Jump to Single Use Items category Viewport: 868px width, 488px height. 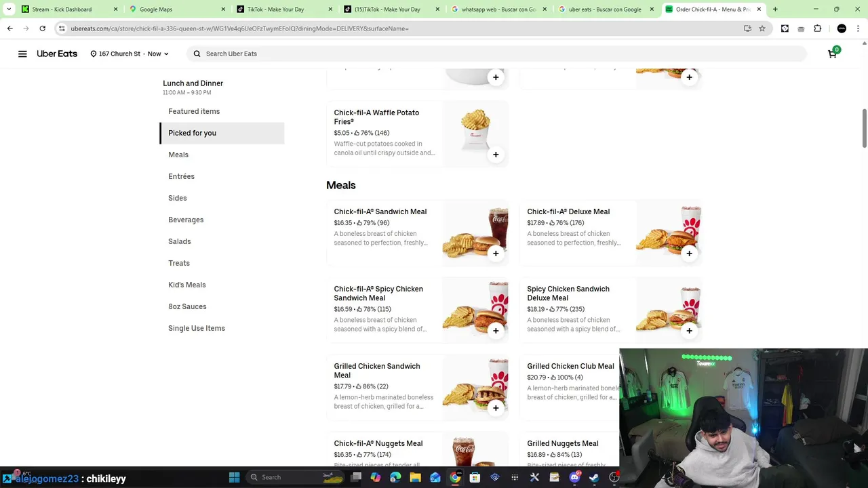197,328
